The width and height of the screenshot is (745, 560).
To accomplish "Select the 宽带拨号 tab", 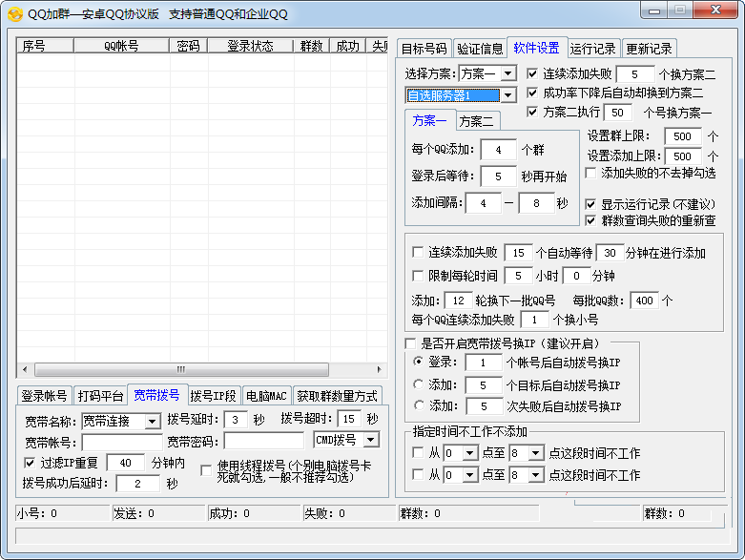I will [x=156, y=395].
